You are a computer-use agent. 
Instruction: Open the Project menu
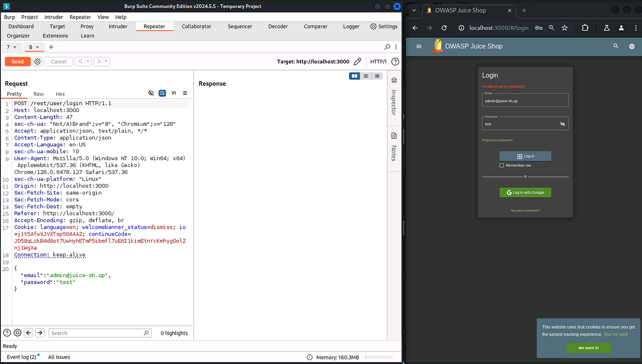tap(30, 17)
